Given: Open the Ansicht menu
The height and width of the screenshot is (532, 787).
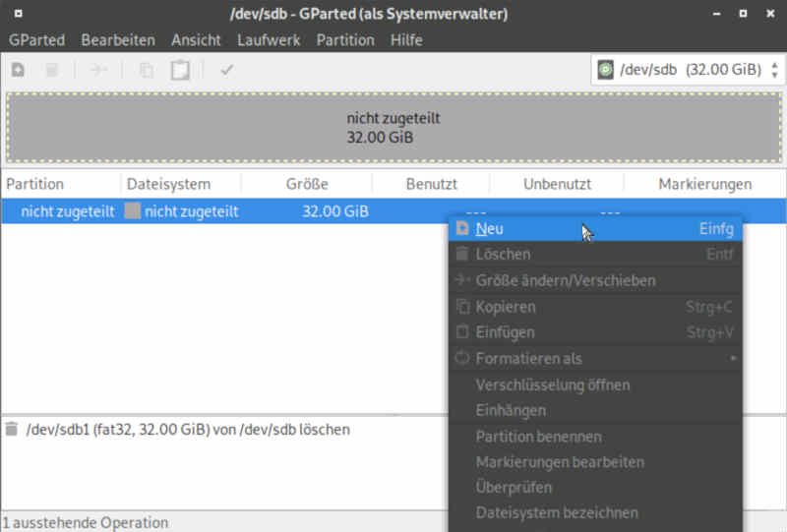Looking at the screenshot, I should [196, 39].
